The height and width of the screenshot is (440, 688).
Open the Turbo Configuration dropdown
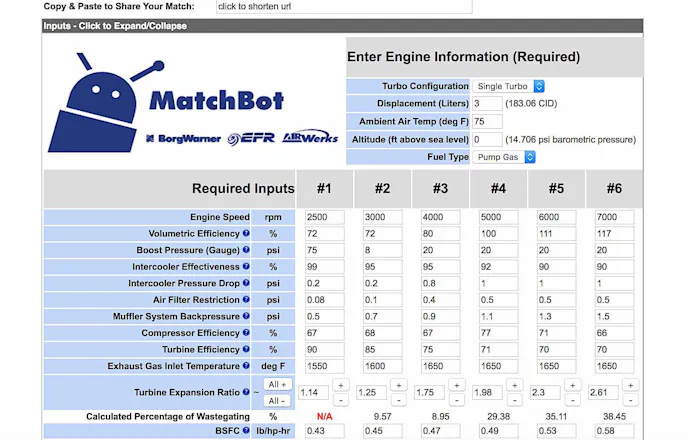pos(509,86)
